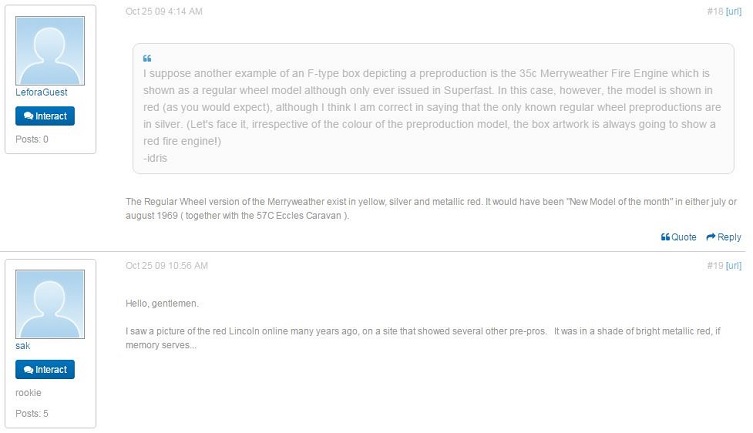This screenshot has width=753, height=433.
Task: Click LeforaGuest's avatar image
Action: click(50, 51)
